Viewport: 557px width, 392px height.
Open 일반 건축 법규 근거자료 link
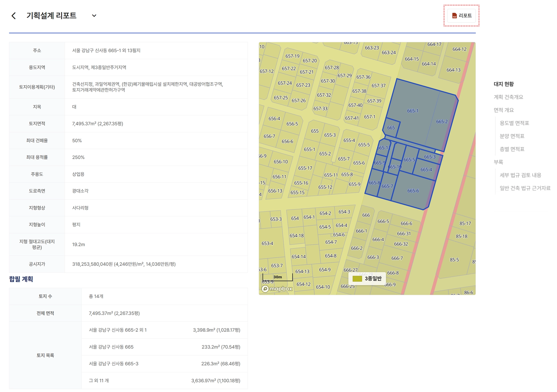click(x=525, y=188)
